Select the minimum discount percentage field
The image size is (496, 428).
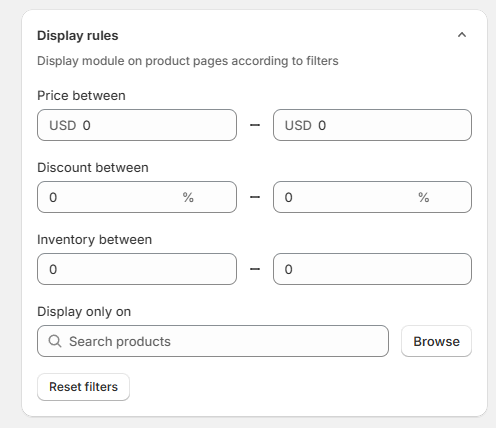137,197
